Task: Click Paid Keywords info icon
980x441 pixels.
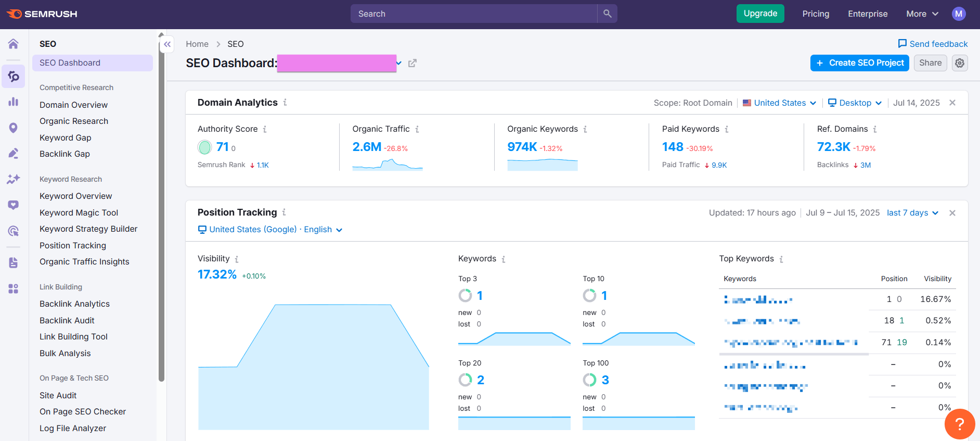Action: point(727,129)
